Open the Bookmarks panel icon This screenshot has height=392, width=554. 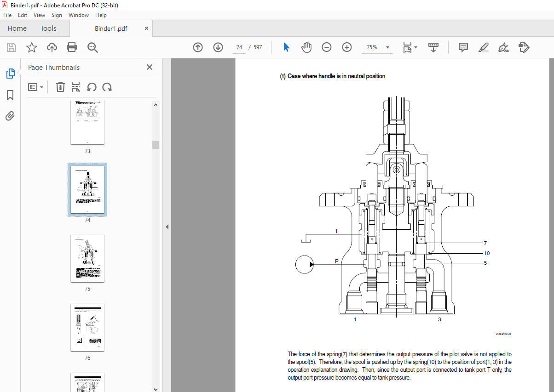coord(10,95)
